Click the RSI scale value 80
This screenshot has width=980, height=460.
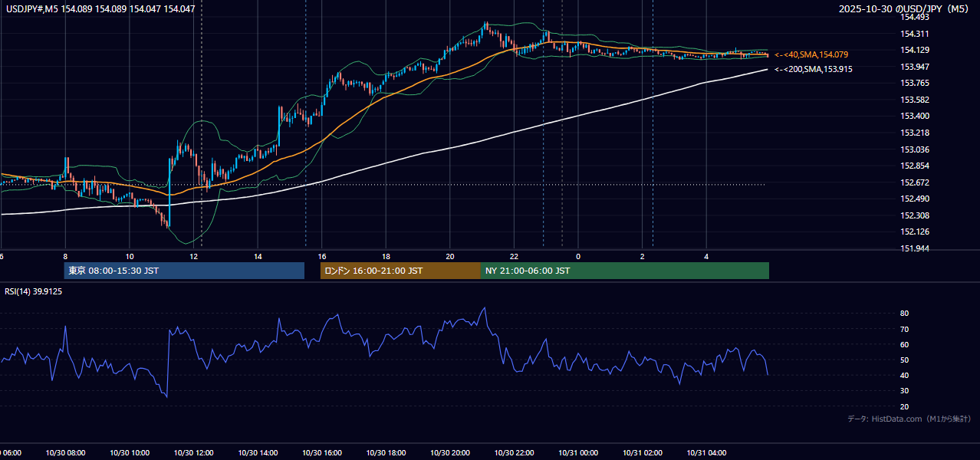[904, 314]
